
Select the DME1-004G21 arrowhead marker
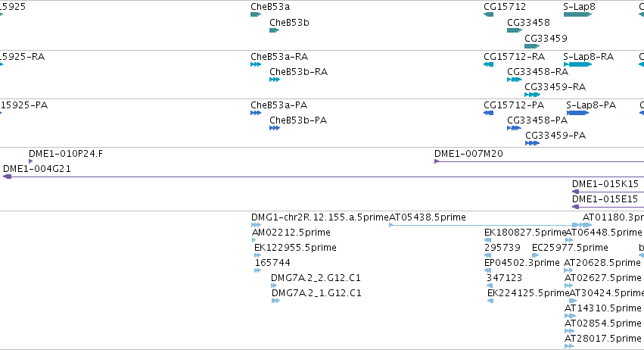tap(7, 177)
